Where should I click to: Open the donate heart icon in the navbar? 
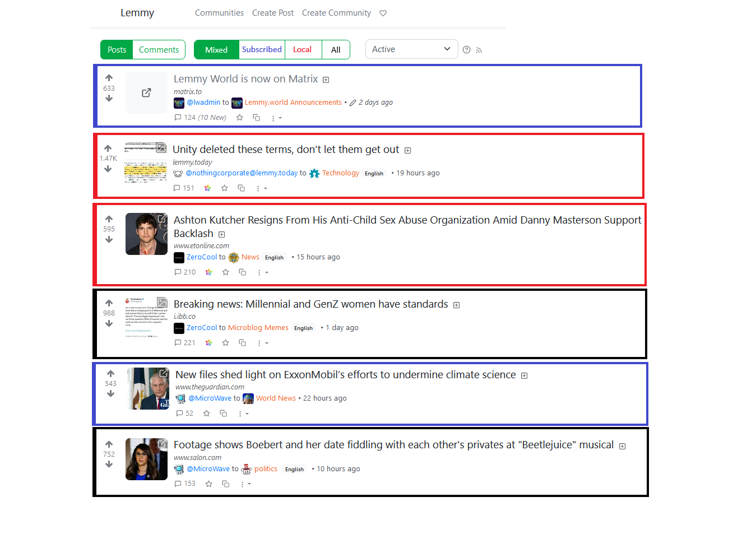point(383,13)
